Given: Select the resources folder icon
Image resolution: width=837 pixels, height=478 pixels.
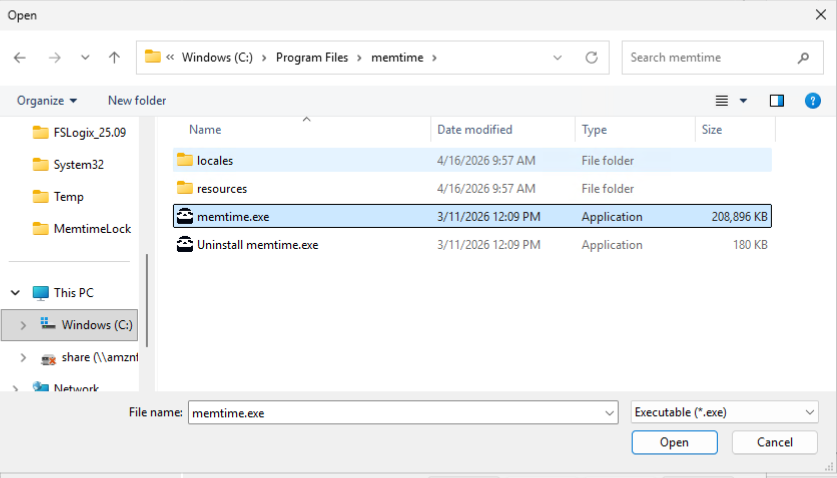Looking at the screenshot, I should tap(185, 188).
